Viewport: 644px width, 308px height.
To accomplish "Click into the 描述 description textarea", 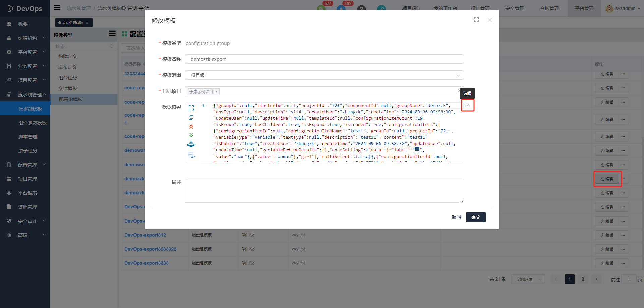I will tap(324, 190).
